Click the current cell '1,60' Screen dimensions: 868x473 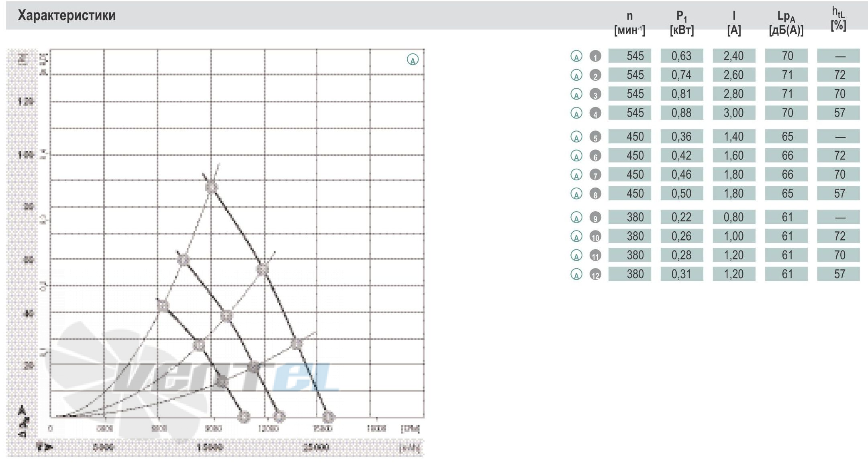click(734, 155)
